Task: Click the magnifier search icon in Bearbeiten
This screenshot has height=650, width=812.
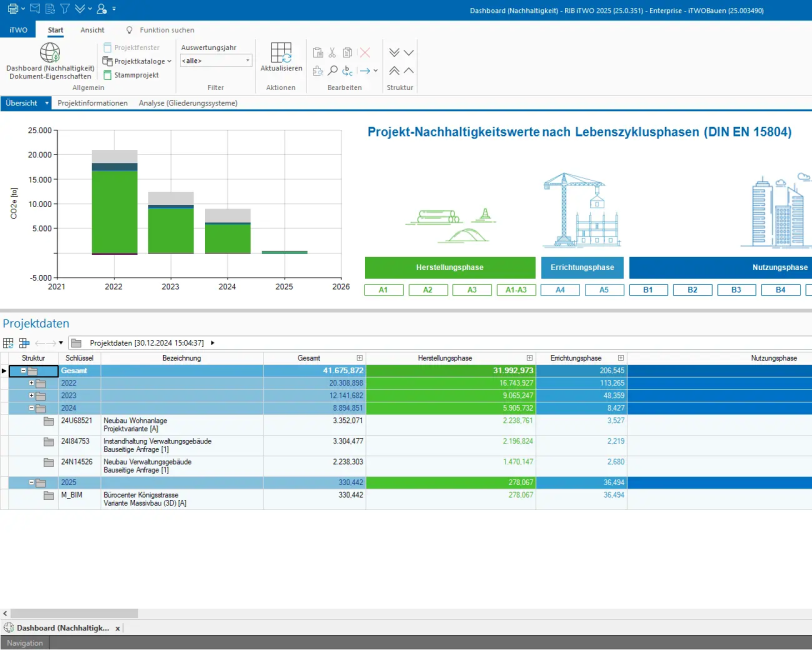Action: (331, 71)
